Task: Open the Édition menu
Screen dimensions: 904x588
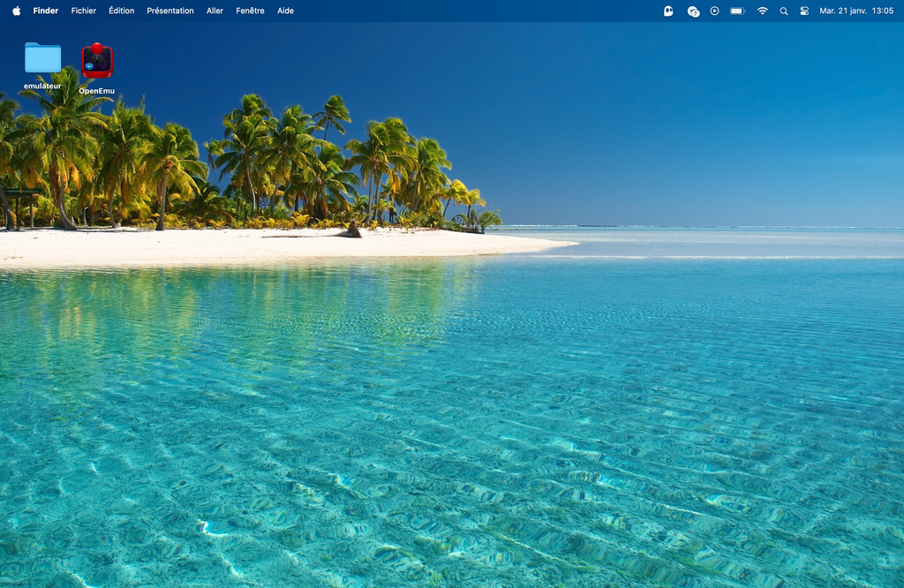Action: point(121,11)
